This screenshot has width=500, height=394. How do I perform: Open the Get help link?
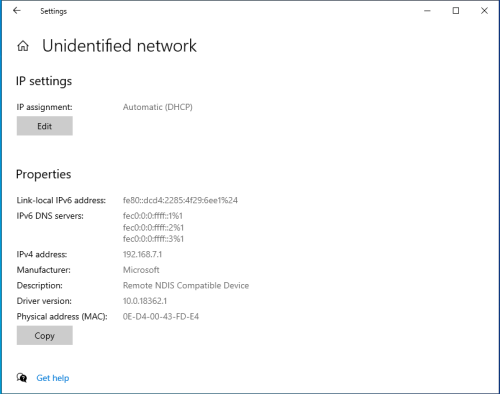53,378
